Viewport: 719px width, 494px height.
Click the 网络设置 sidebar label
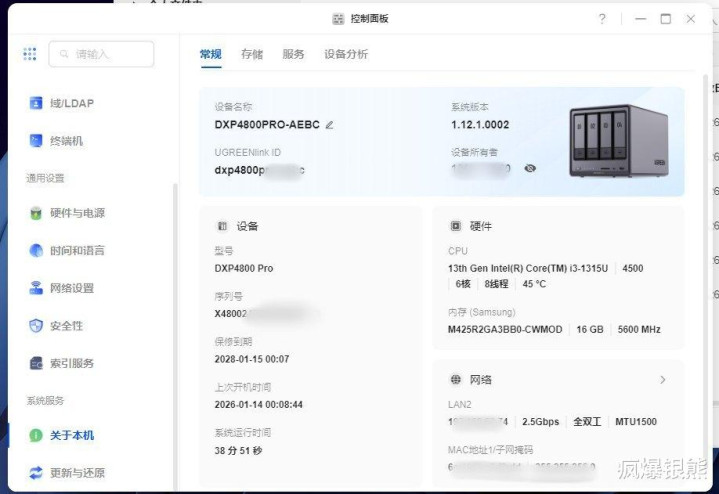pyautogui.click(x=72, y=288)
